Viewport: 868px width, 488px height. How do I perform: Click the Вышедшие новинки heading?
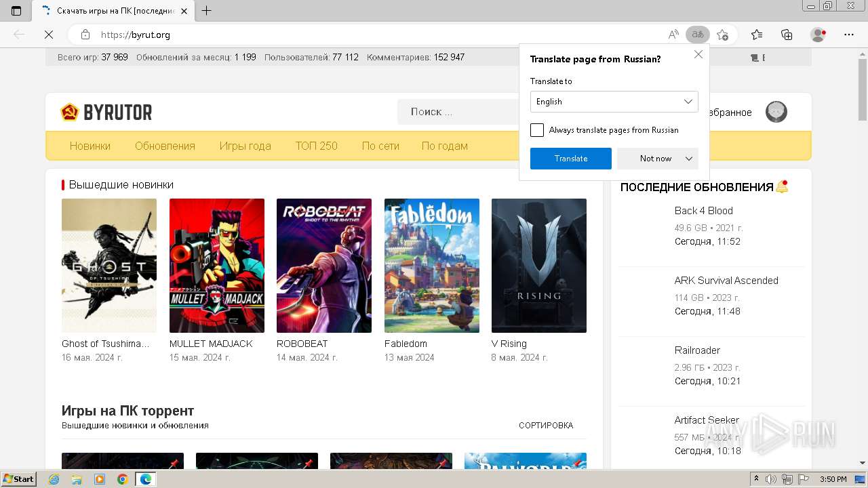[x=121, y=185]
